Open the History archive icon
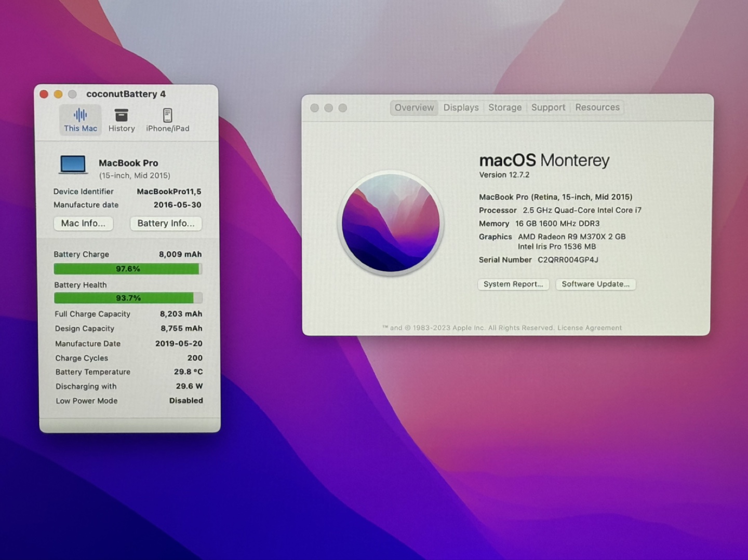This screenshot has width=748, height=560. pyautogui.click(x=122, y=115)
